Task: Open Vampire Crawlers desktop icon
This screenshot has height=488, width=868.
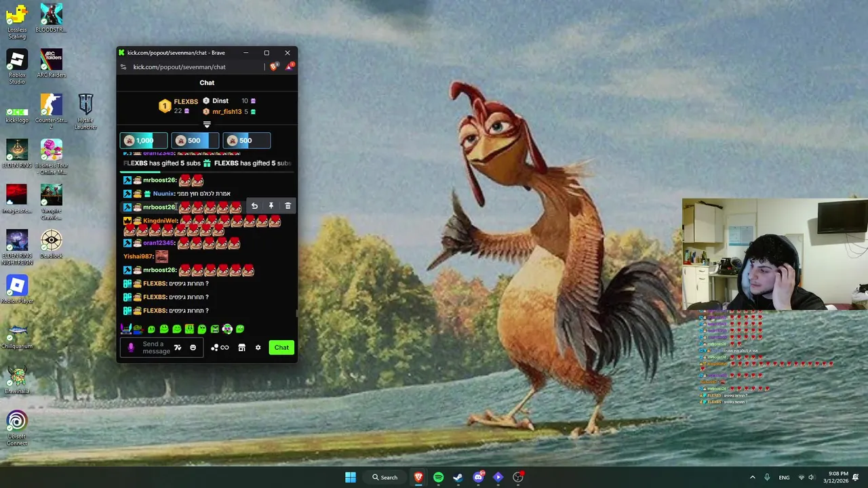Action: [51, 203]
